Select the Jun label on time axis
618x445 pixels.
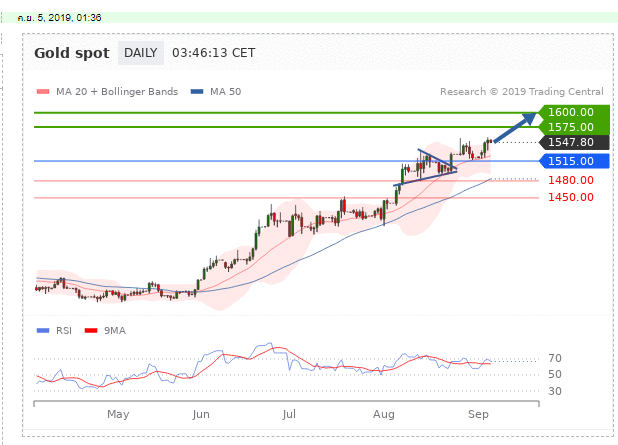[201, 413]
